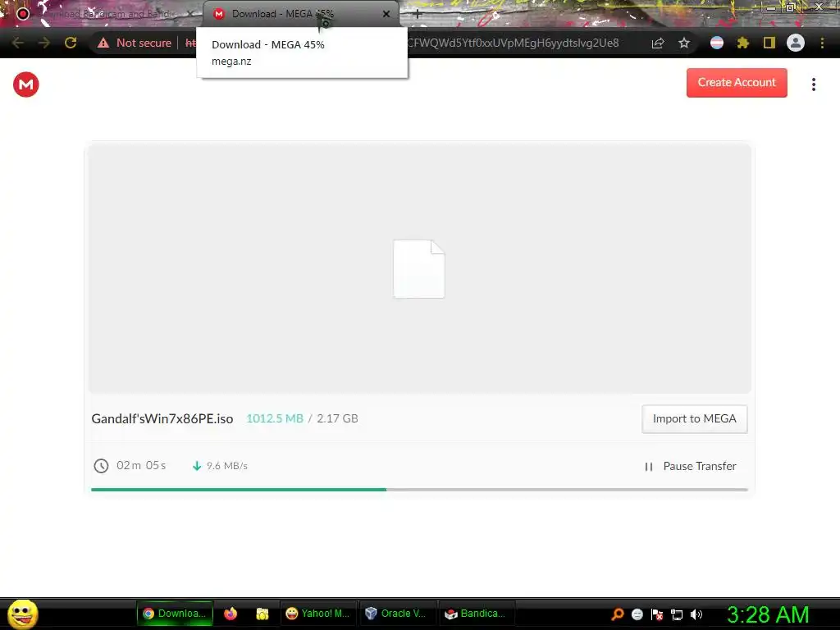Go forward in browser history
Image resolution: width=840 pixels, height=630 pixels.
(x=44, y=43)
